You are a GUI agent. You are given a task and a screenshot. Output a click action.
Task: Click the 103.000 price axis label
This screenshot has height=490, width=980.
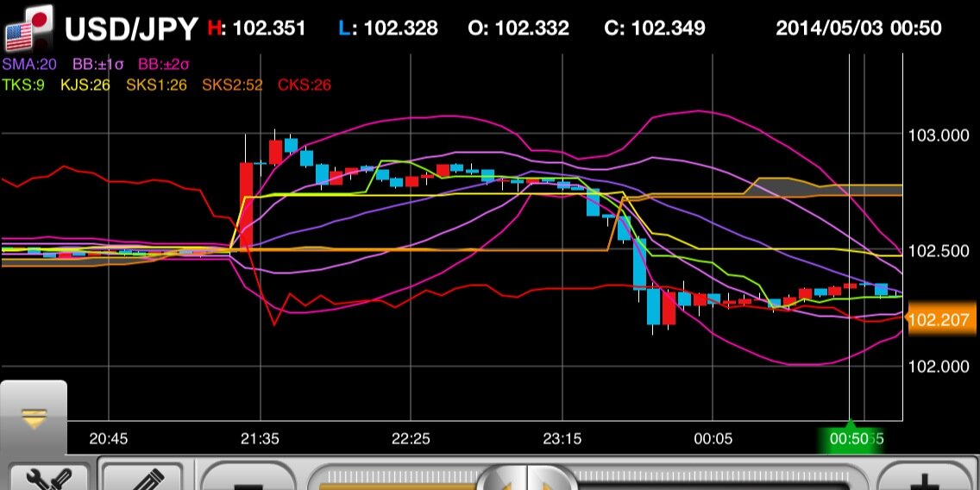click(938, 135)
